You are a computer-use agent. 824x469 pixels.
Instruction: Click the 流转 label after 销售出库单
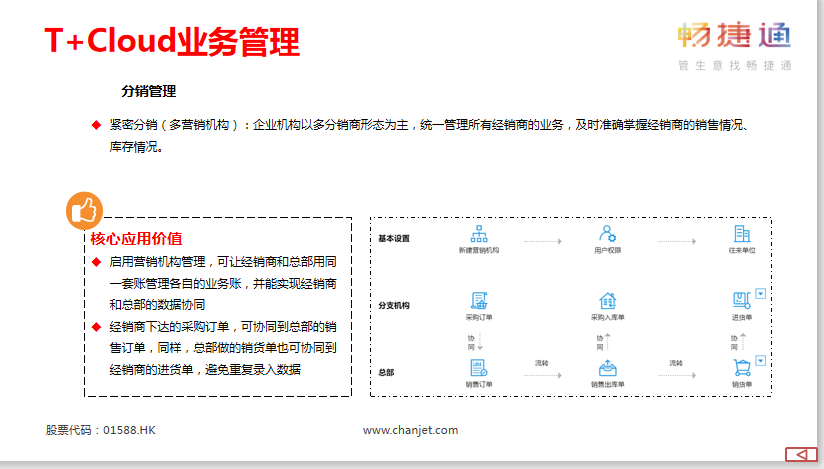click(676, 363)
